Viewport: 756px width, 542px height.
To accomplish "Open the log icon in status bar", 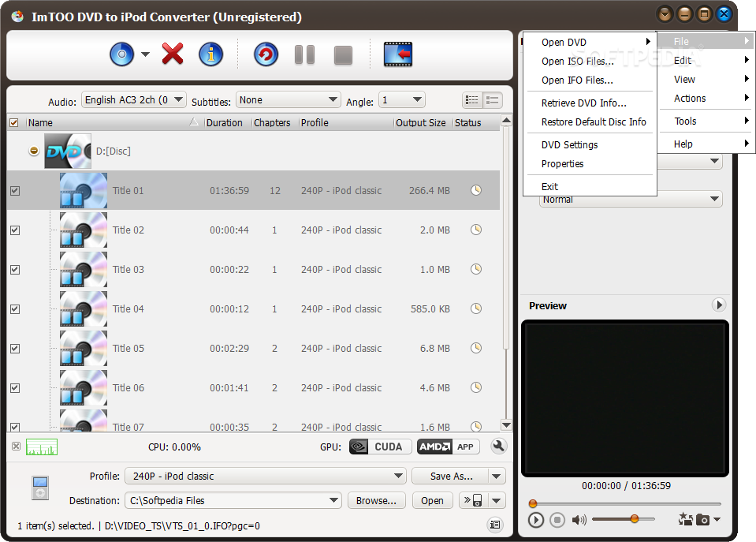I will pos(495,525).
